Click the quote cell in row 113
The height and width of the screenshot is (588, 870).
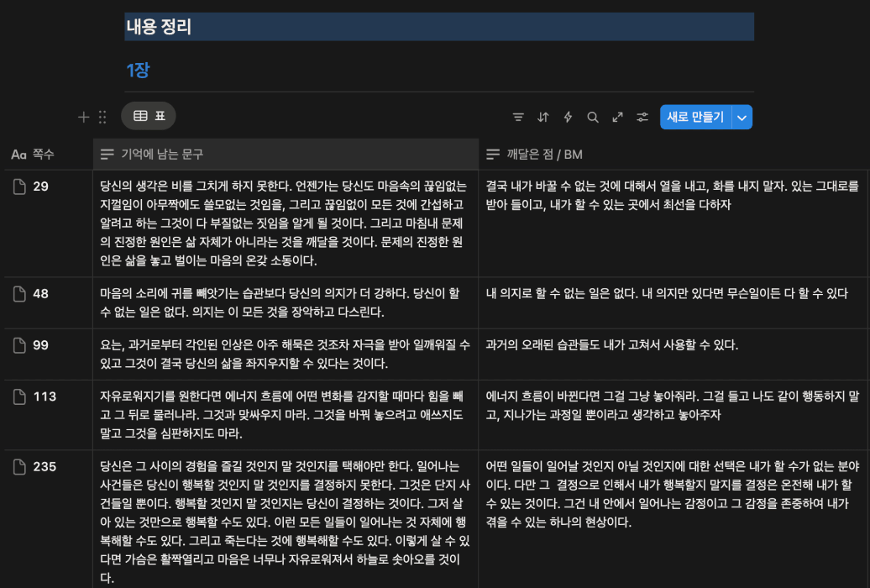pyautogui.click(x=285, y=414)
